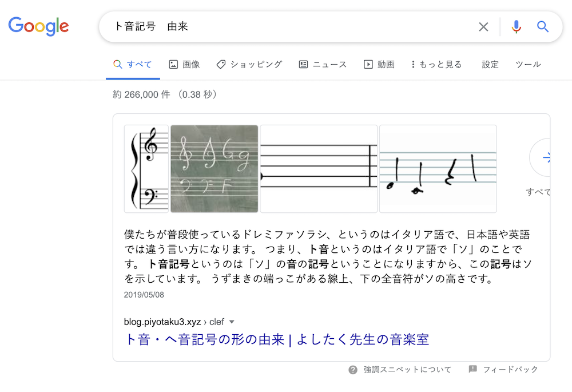Screen dimensions: 572x392
Task: Open the ト音・ヘ音記号の形の由来 result link
Action: tap(276, 339)
